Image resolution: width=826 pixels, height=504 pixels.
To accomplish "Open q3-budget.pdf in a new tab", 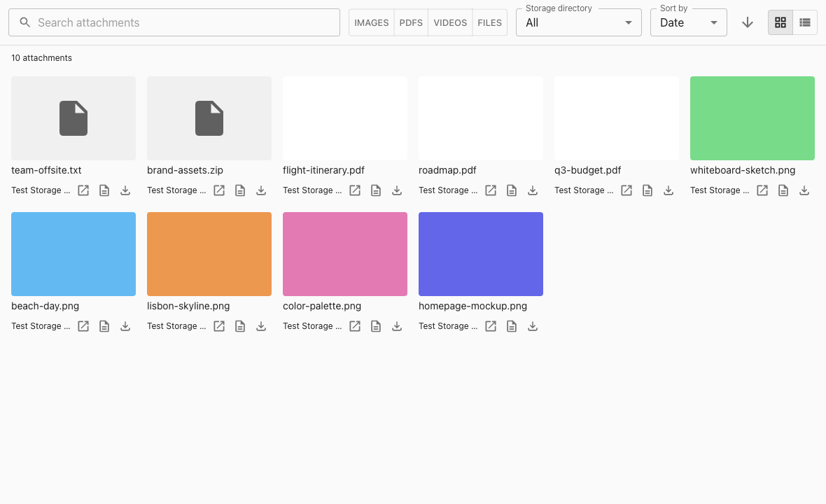I will click(627, 190).
